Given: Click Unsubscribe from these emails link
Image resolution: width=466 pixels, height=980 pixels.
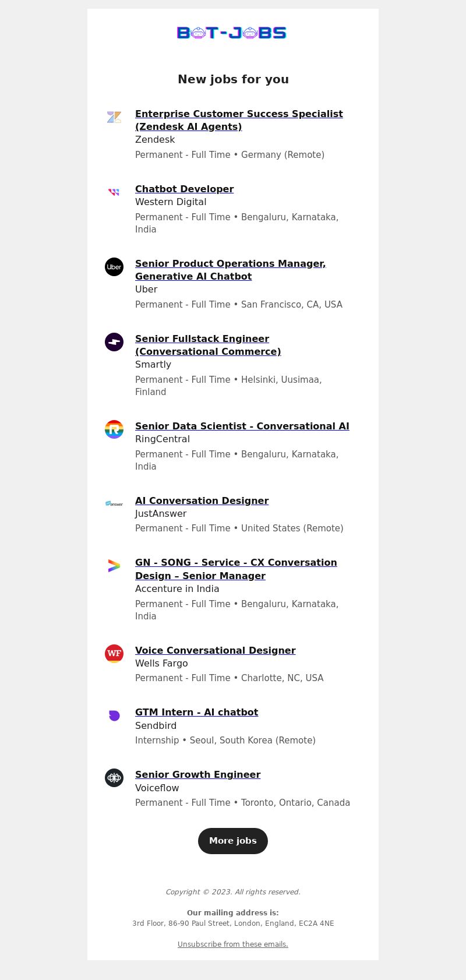Looking at the screenshot, I should (233, 944).
